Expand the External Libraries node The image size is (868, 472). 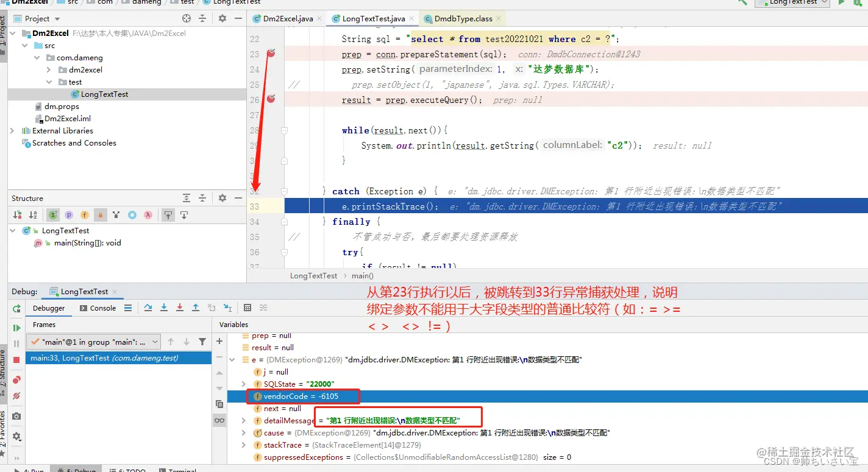click(12, 131)
